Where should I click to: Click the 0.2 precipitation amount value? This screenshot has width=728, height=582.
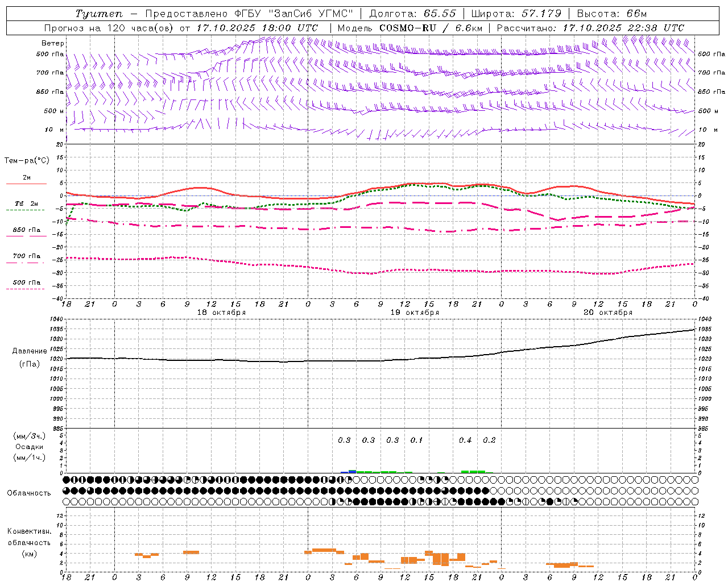click(489, 440)
